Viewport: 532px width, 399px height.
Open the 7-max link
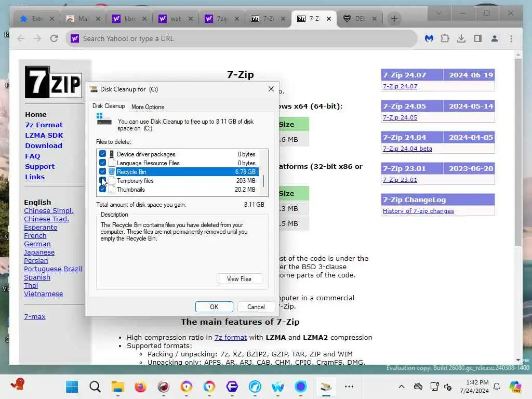[35, 316]
